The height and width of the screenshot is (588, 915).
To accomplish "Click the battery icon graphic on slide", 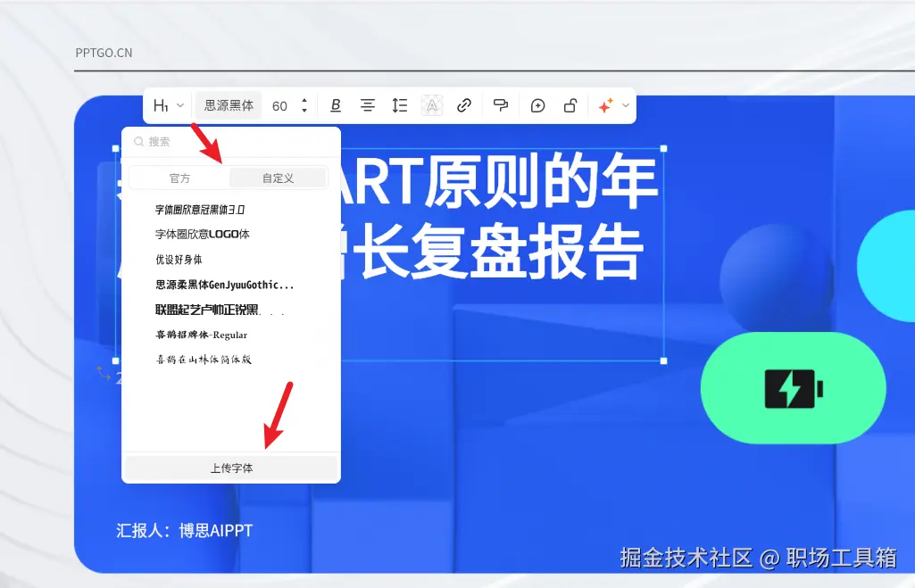I will point(794,388).
